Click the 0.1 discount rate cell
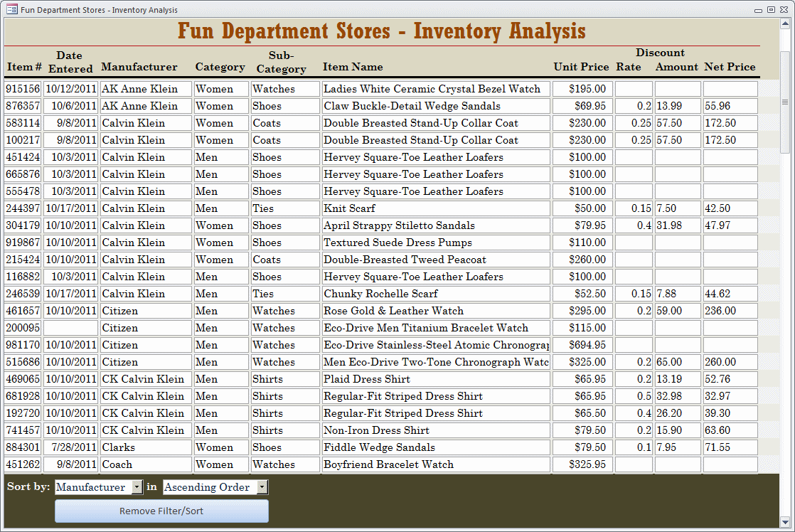Image resolution: width=795 pixels, height=532 pixels. pos(634,447)
